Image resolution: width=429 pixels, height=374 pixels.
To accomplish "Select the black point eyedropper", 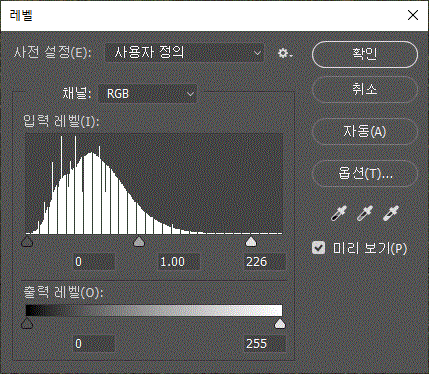I will pos(339,213).
